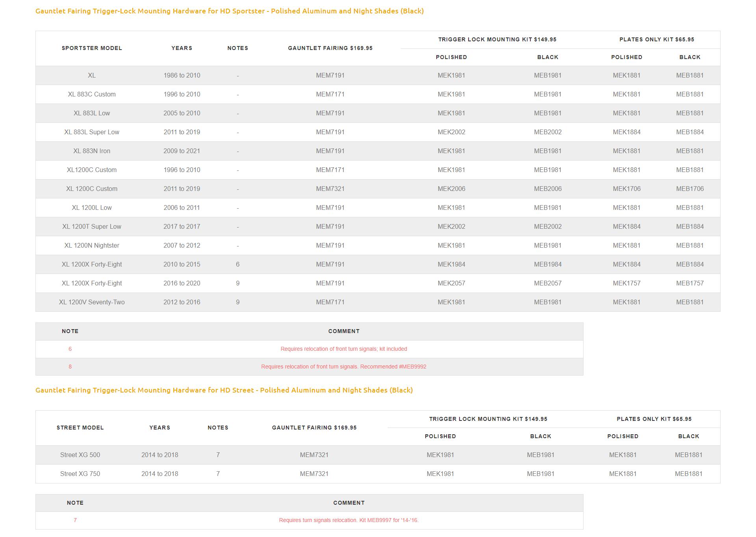Click the HD Sportster table heading
Viewport: 756px width, 537px height.
point(230,11)
